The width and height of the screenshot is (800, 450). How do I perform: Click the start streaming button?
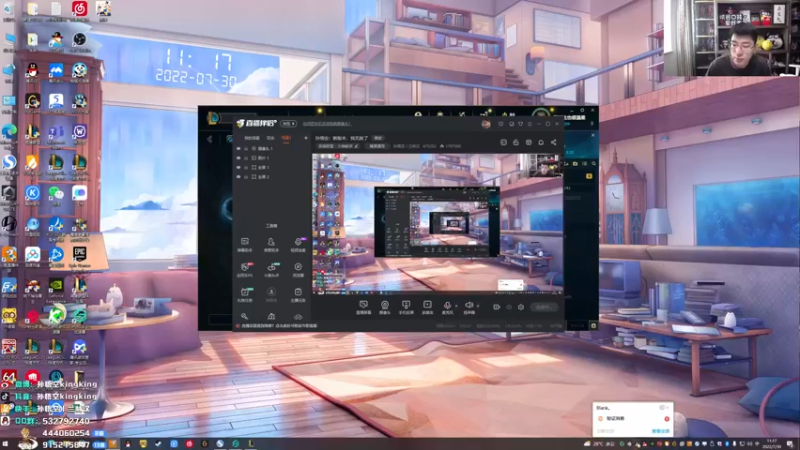(x=544, y=307)
